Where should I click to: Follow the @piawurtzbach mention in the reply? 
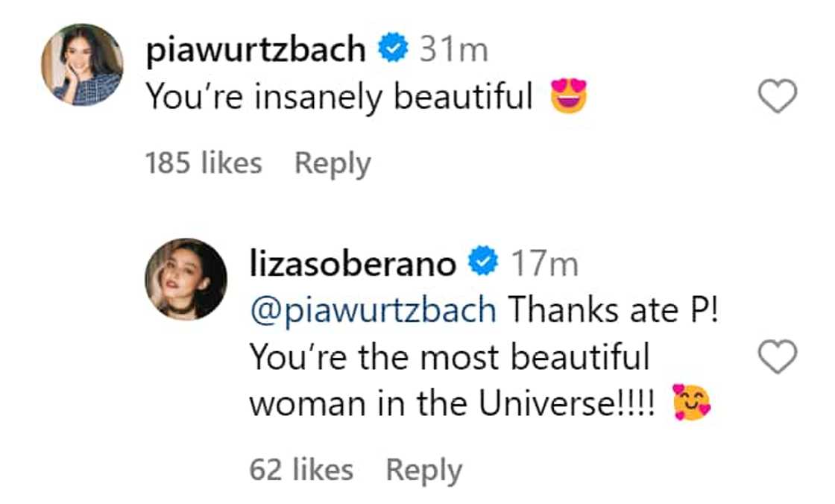[373, 309]
